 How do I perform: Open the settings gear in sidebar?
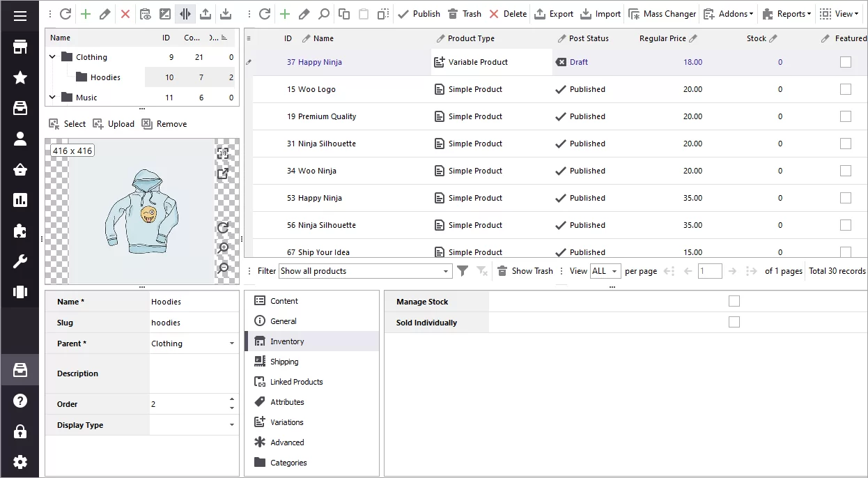pos(20,461)
